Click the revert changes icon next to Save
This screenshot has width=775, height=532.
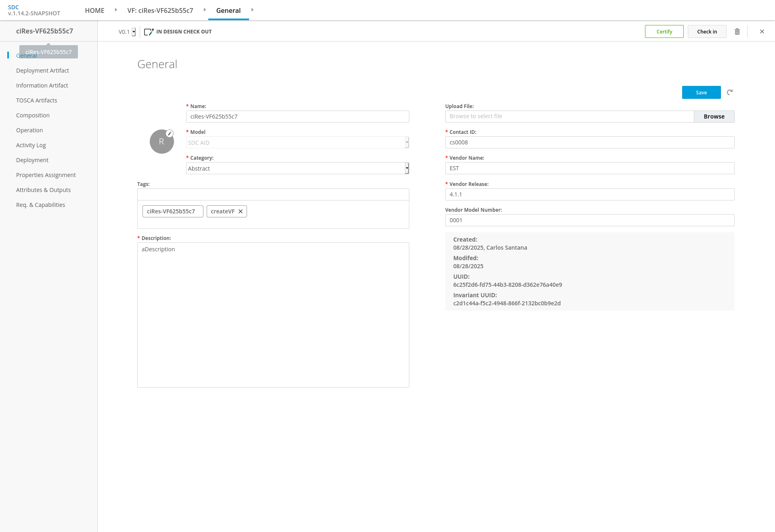[730, 92]
